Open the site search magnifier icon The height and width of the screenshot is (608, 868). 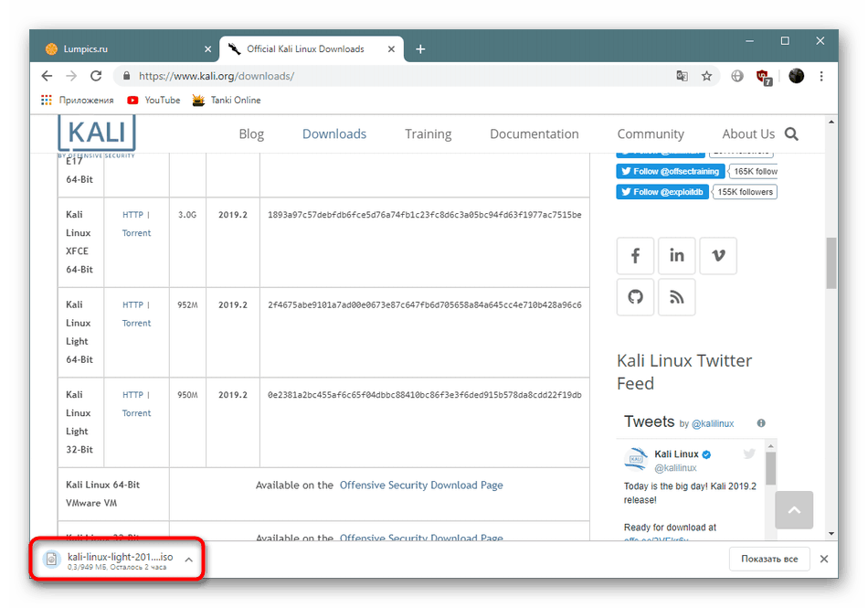pos(791,134)
